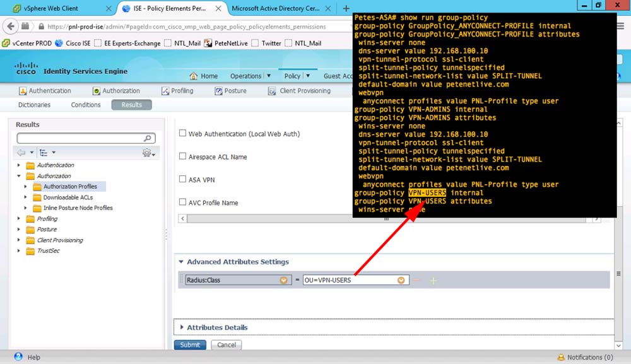Click the Authorization policy icon
631x364 pixels.
click(96, 91)
